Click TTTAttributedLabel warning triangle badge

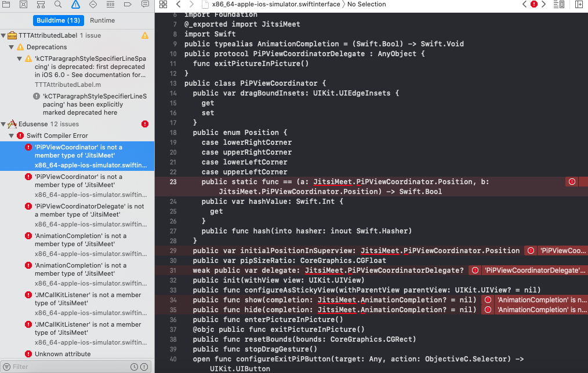(145, 35)
